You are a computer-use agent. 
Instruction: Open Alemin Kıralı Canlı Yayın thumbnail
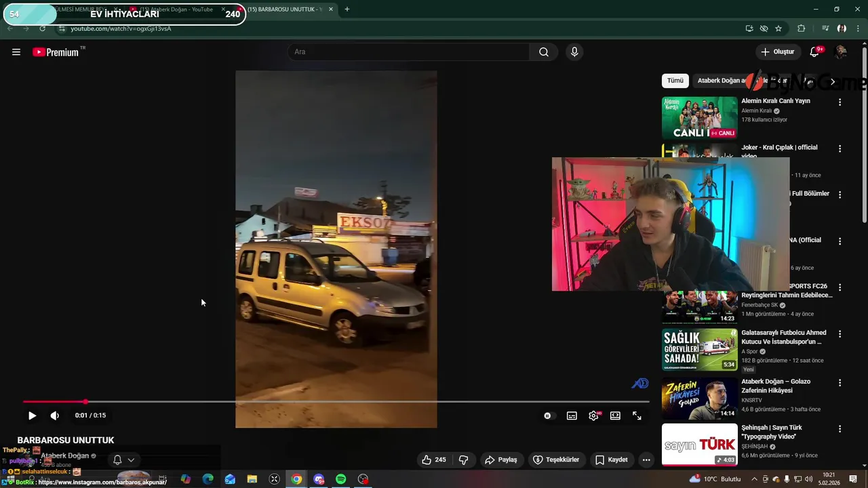coord(699,118)
